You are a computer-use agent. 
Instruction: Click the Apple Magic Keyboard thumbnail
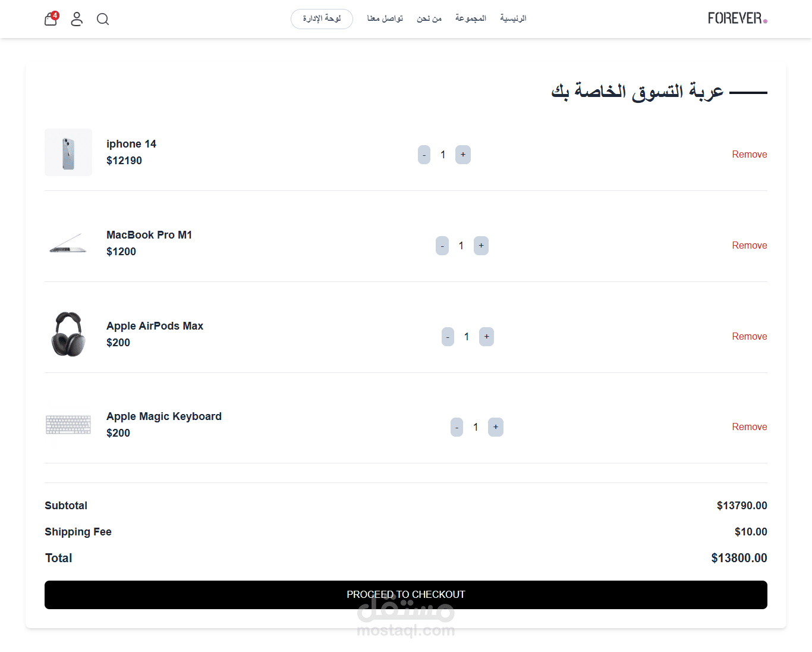pyautogui.click(x=68, y=425)
